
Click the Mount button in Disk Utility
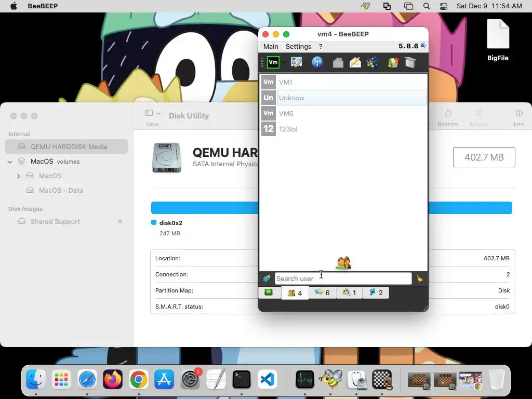[478, 118]
